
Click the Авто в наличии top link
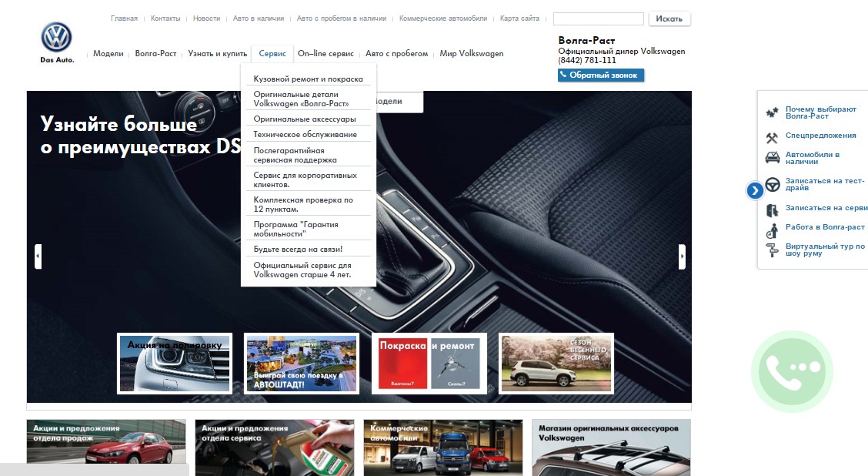click(x=259, y=18)
